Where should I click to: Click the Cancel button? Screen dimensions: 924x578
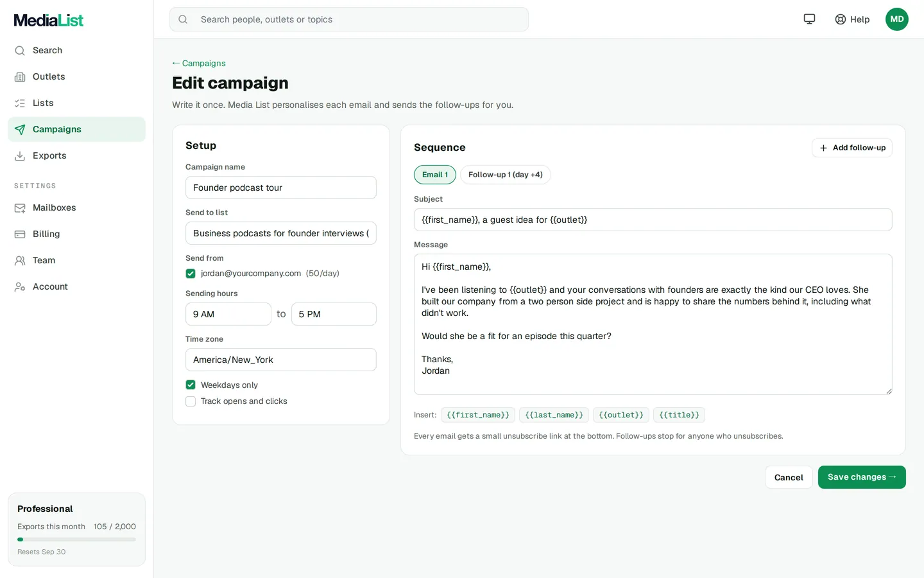pos(789,477)
